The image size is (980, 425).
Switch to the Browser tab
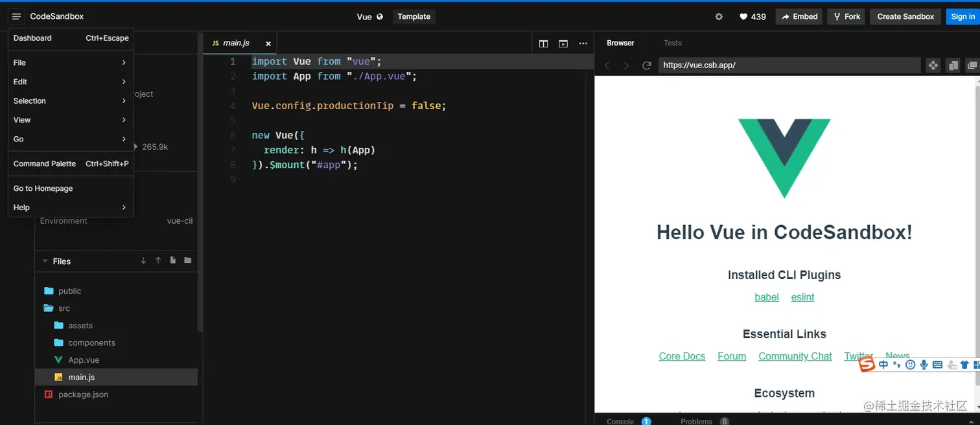620,43
